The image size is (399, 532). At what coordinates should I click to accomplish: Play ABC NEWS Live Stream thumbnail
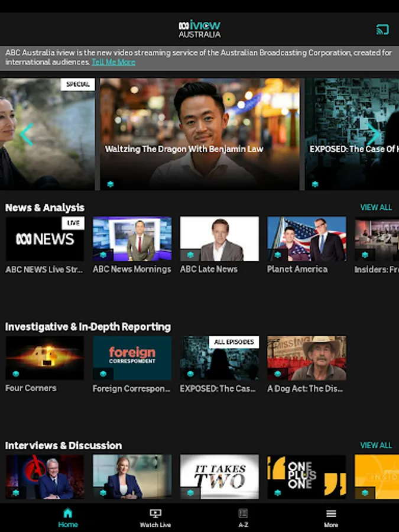pos(45,239)
